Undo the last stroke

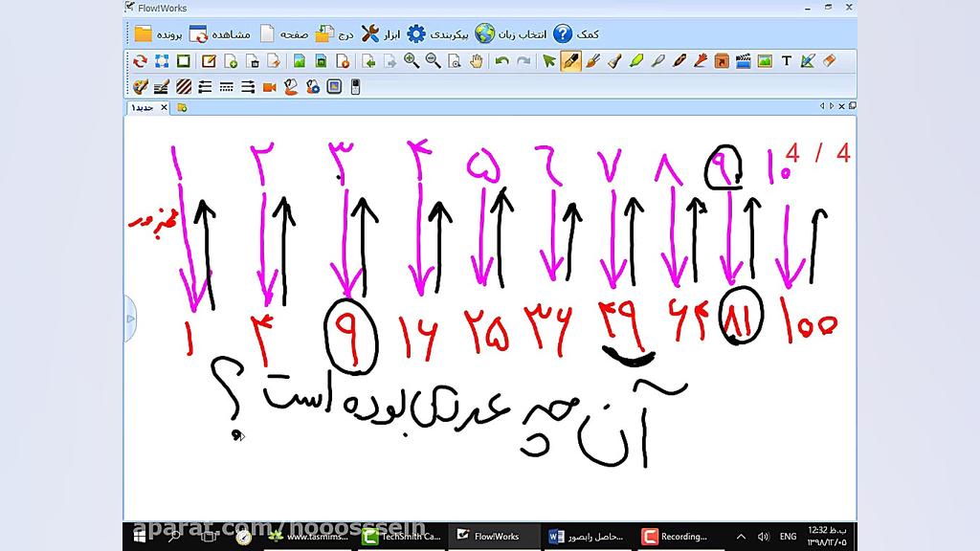pyautogui.click(x=501, y=61)
